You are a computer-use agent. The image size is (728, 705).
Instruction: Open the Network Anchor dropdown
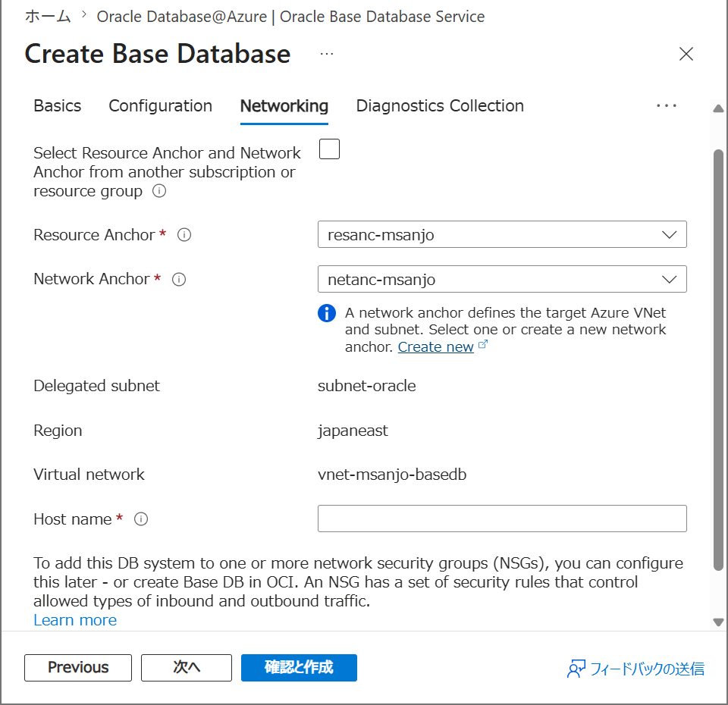click(502, 279)
